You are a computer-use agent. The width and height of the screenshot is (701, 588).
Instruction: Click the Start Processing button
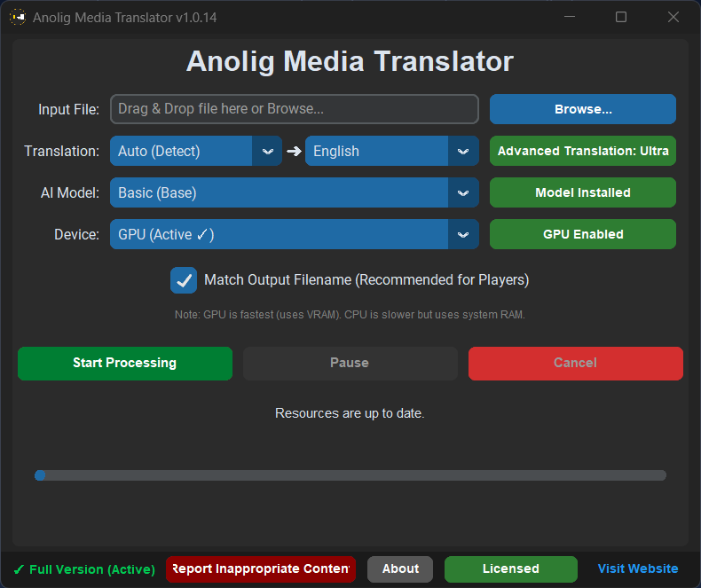[x=125, y=364]
